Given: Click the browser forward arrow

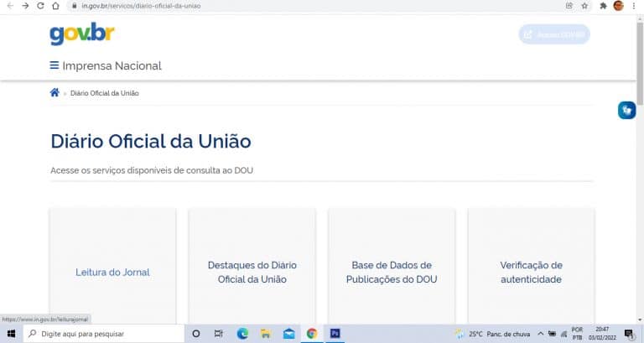Looking at the screenshot, I should point(25,6).
